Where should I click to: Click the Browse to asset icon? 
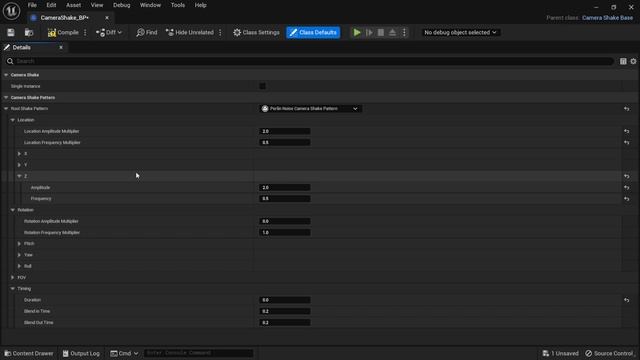click(29, 32)
